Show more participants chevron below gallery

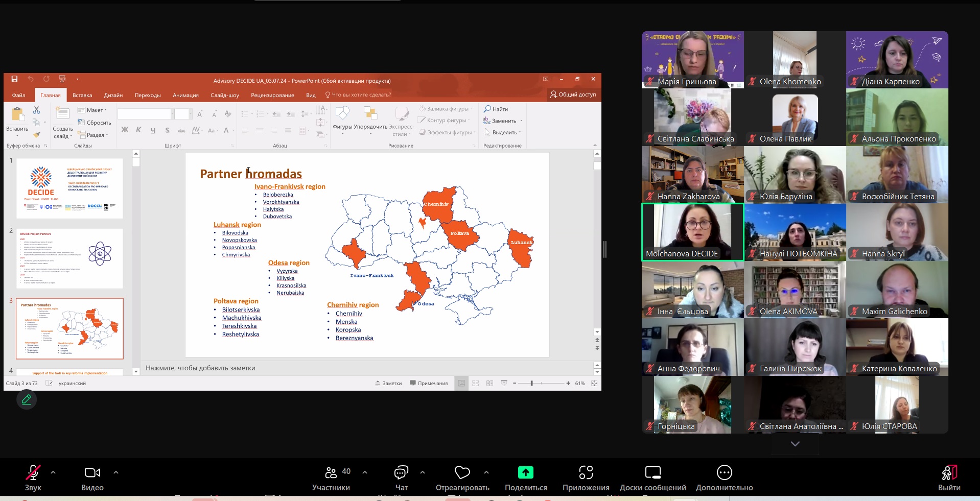pos(795,444)
